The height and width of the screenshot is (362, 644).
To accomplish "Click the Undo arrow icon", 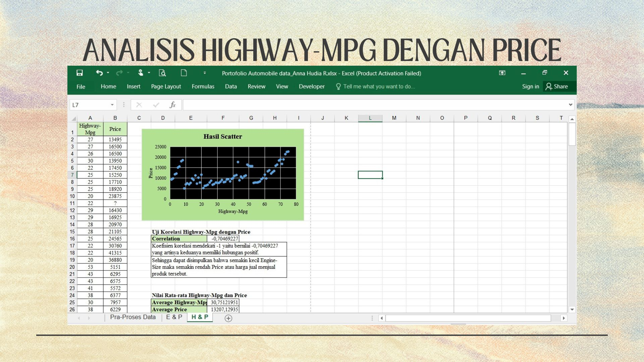I will coord(99,73).
